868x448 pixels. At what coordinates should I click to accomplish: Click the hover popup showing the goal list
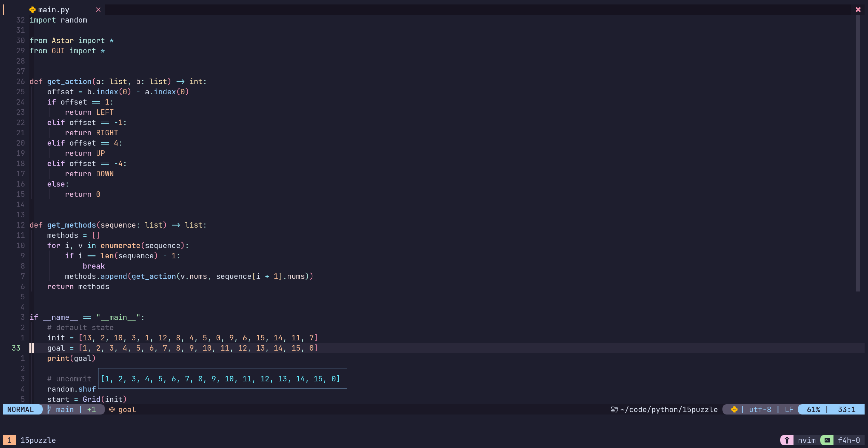pyautogui.click(x=222, y=378)
